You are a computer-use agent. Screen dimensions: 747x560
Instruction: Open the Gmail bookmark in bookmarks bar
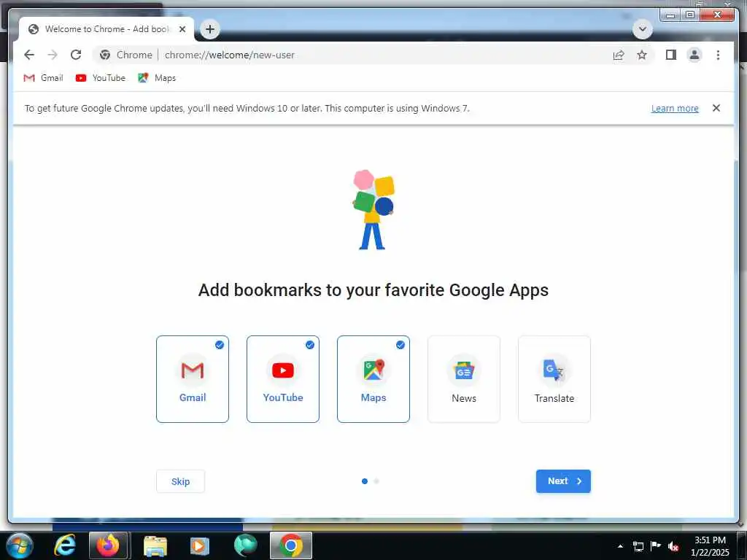[43, 77]
